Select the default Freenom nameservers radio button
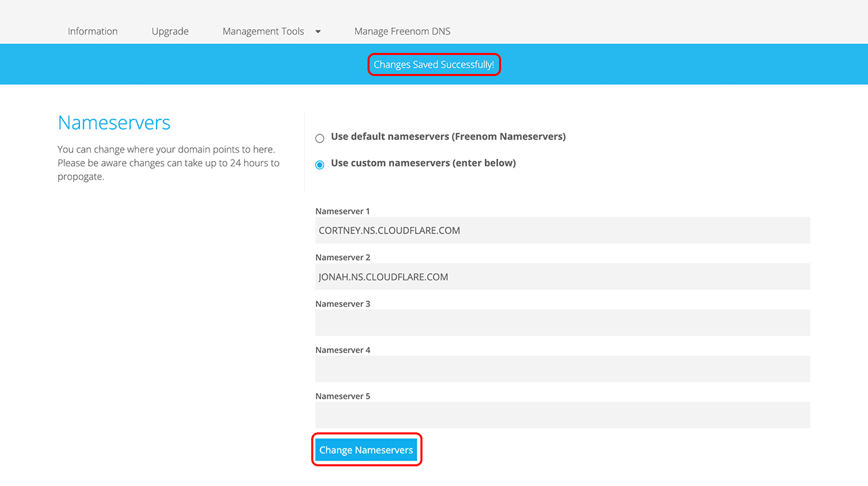Screen dimensions: 868x486 click(320, 138)
